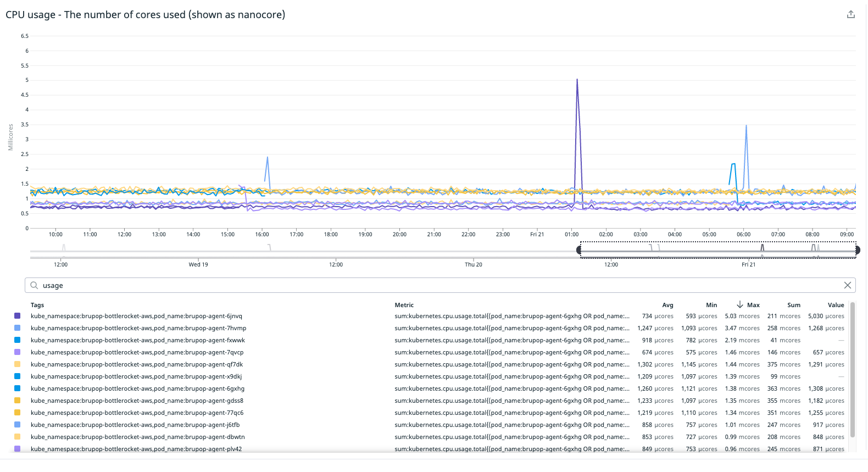This screenshot has height=472, width=868.
Task: Select the pod_name:brupop-agent-j6tfb tag row
Action: pos(135,425)
